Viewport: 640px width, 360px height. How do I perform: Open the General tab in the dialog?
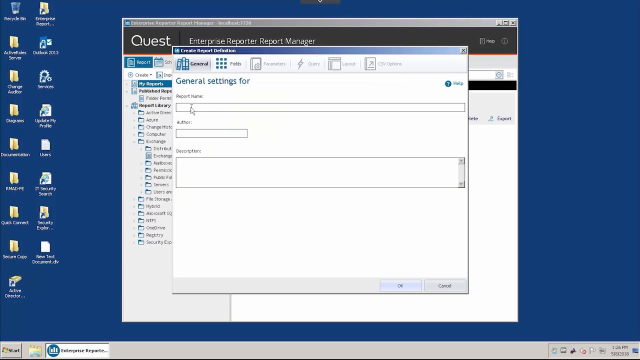(x=193, y=64)
